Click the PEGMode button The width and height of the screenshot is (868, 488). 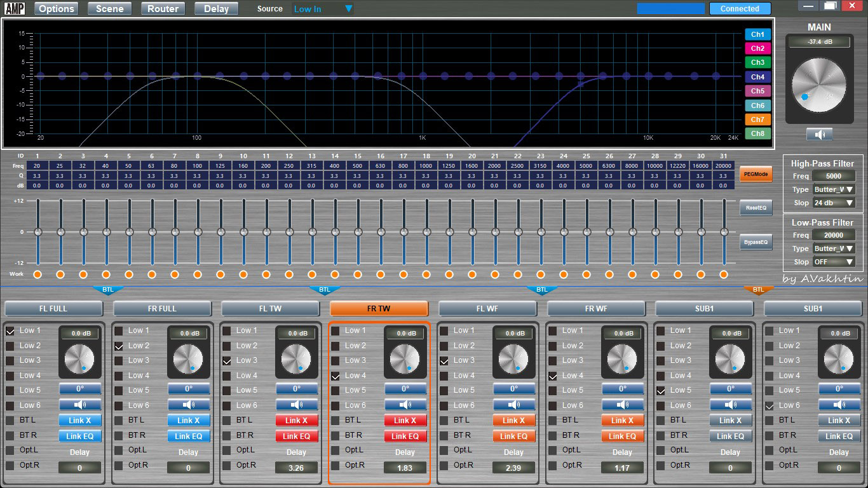pyautogui.click(x=756, y=173)
